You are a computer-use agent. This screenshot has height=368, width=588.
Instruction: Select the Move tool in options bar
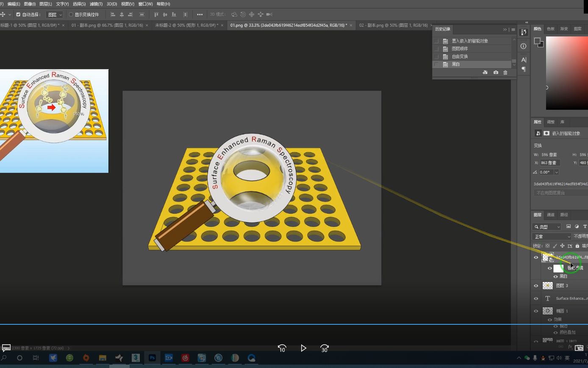pyautogui.click(x=3, y=14)
